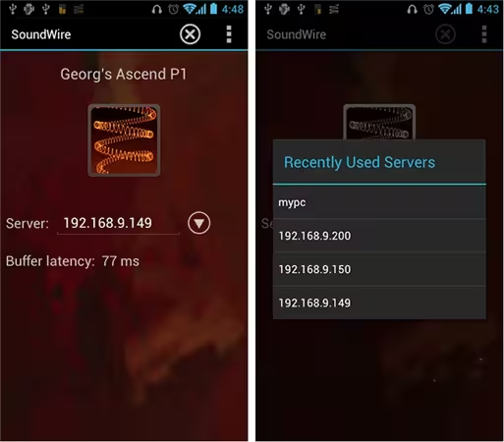The image size is (504, 442).
Task: Tap the alarm clock icon in left status bar
Action: pyautogui.click(x=174, y=9)
